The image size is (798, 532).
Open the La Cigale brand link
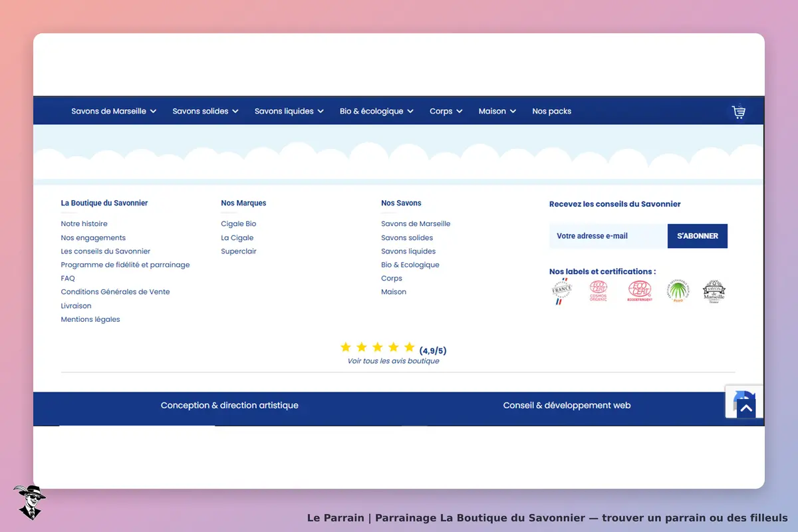237,238
